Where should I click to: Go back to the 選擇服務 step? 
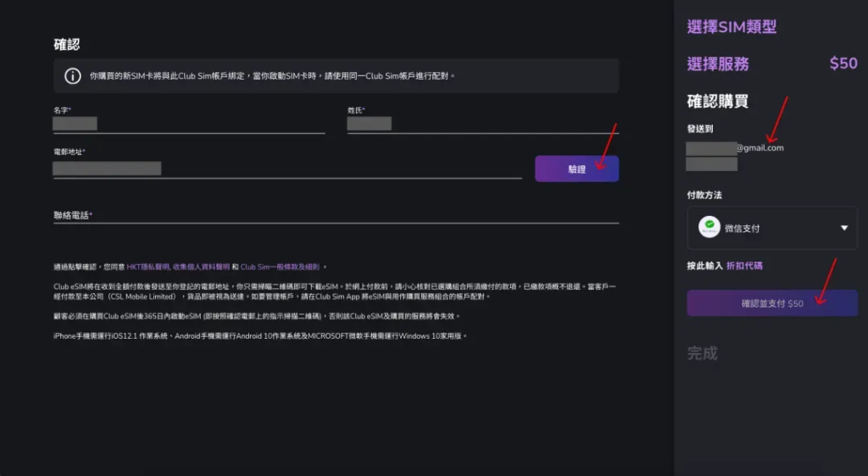(x=717, y=64)
